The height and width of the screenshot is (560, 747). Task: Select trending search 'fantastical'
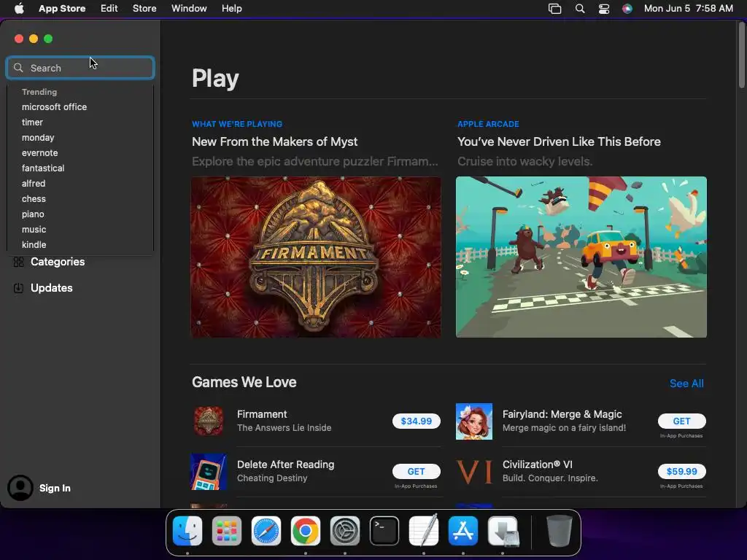click(x=43, y=168)
